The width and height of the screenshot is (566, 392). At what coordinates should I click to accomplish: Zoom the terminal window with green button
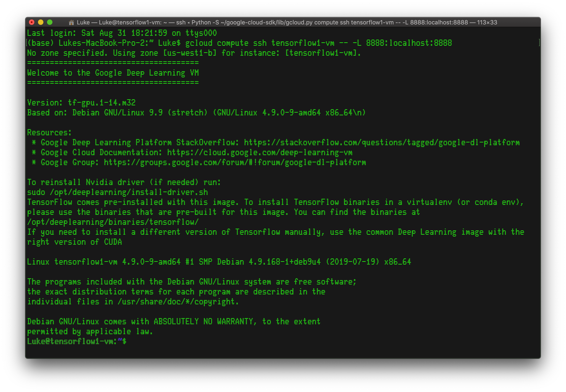(x=50, y=22)
